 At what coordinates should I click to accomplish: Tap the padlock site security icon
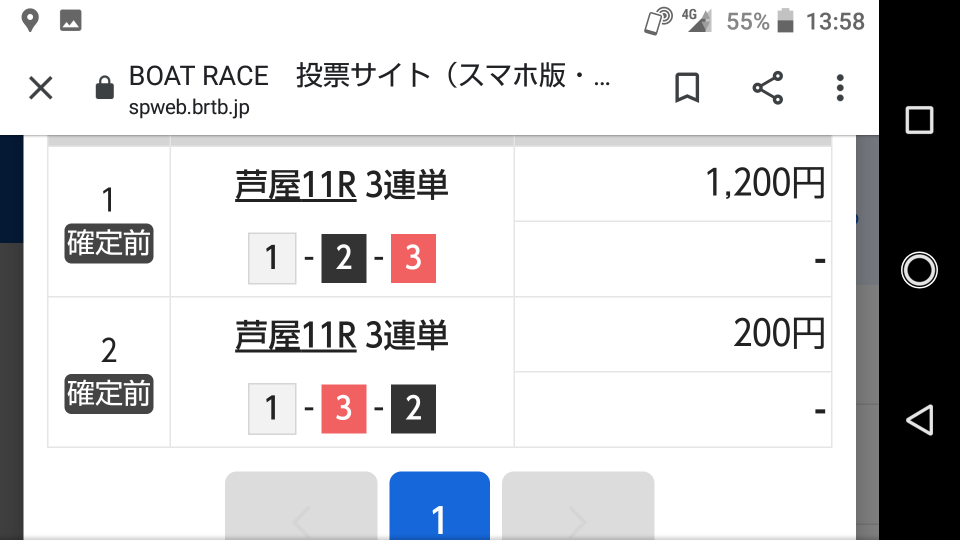(105, 88)
